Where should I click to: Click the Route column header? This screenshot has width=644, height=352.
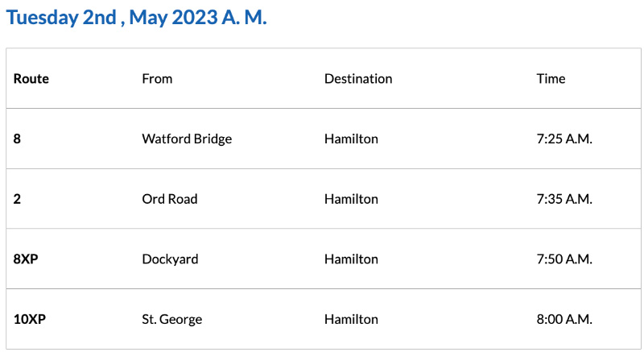coord(31,79)
